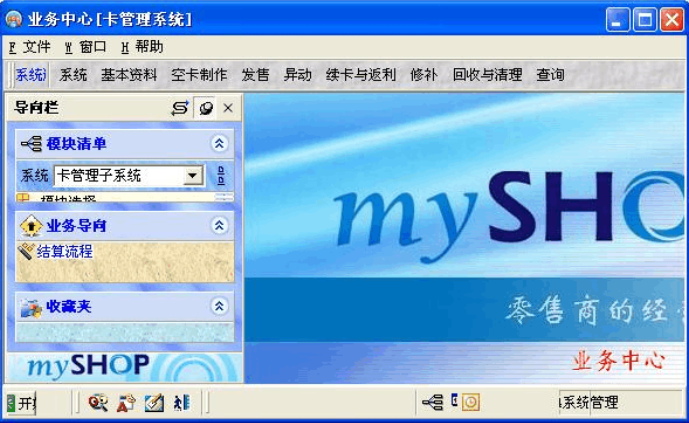Click the S-shaped switch icon in 导向栏 header
Viewport: 689px width, 423px height.
(180, 108)
